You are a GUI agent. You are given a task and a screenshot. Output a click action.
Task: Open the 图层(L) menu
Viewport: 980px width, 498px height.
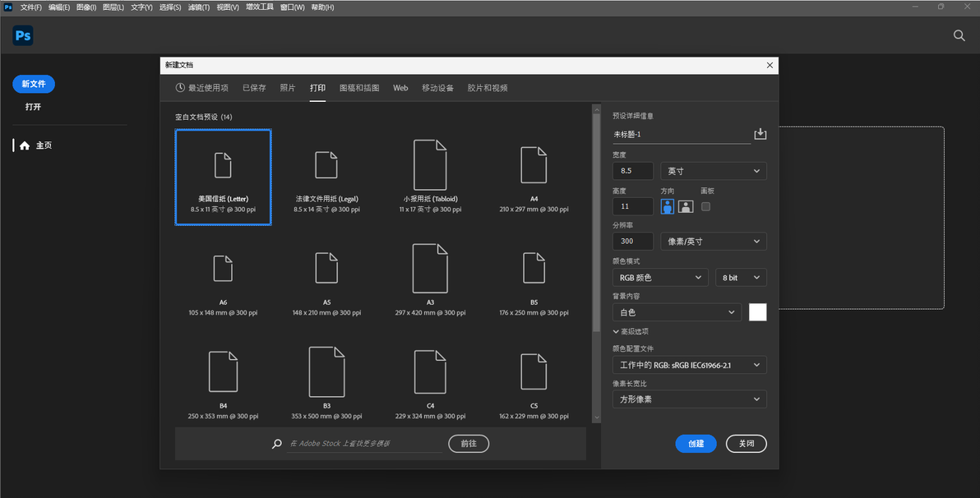point(113,7)
